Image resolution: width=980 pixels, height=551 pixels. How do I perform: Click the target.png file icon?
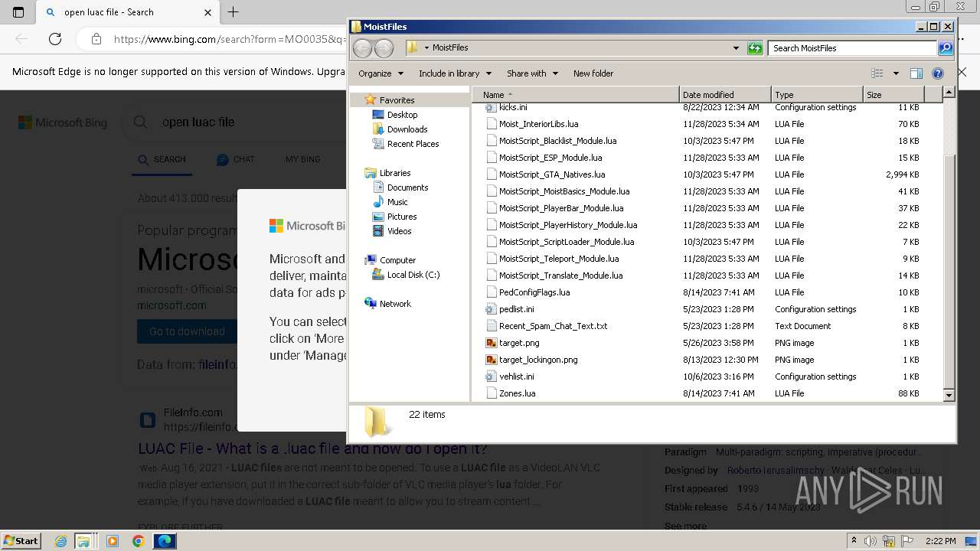(492, 343)
